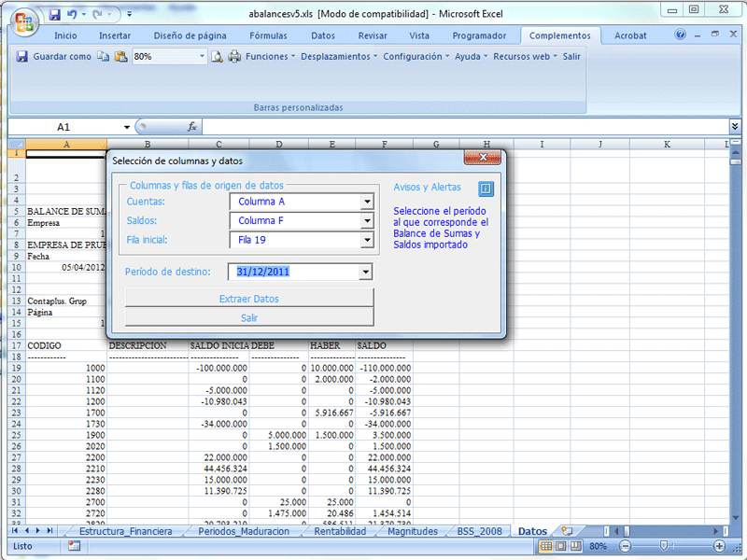Switch to Page Layout view in status bar
Screen dimensions: 747x560
coord(561,546)
